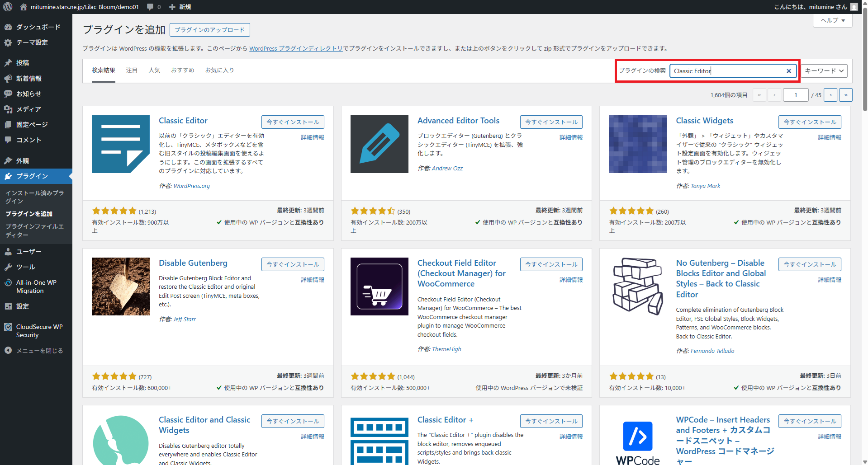The height and width of the screenshot is (465, 868).
Task: Expand the ヘルプ help panel
Action: pos(832,20)
